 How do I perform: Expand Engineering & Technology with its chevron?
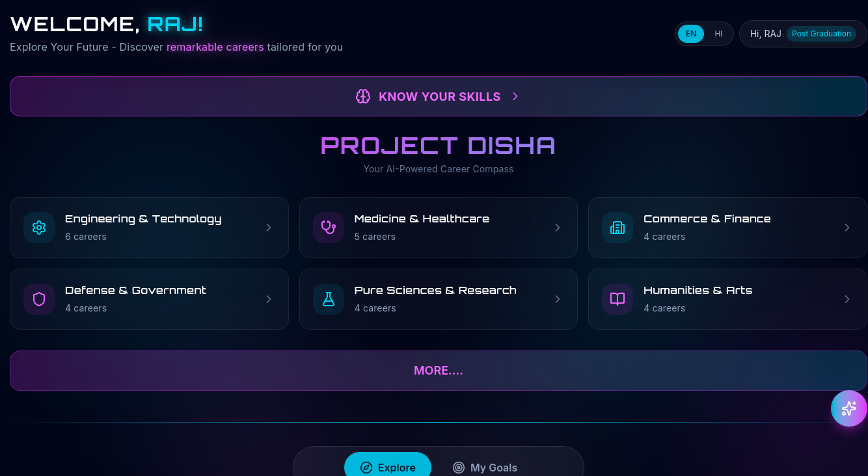269,228
